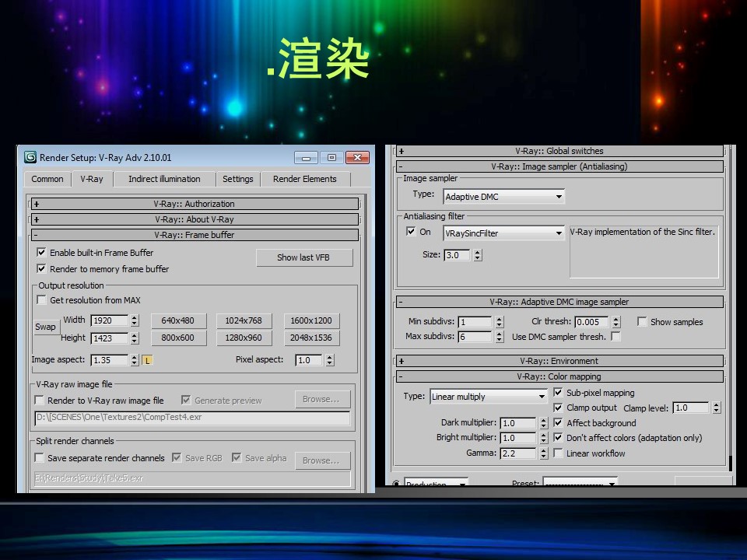Expand the V-Ray About V-Ray rollout
The image size is (747, 560).
coord(195,219)
